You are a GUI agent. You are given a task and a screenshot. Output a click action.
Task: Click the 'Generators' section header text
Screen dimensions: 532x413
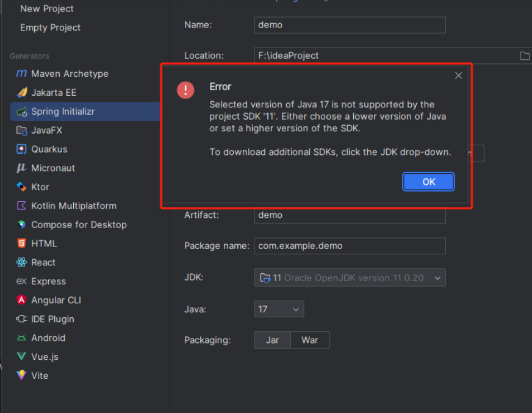pos(29,56)
